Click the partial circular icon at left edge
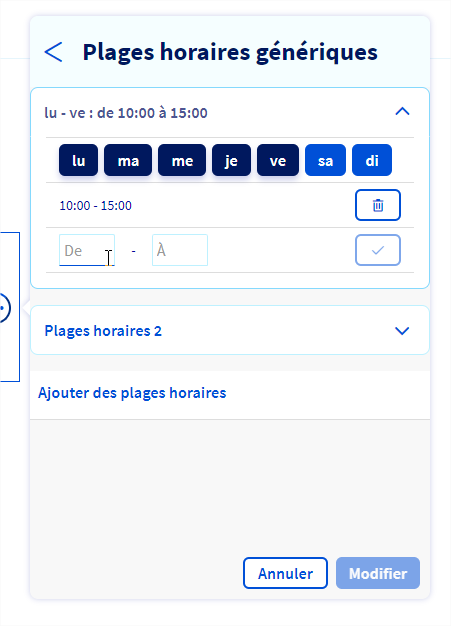 4,308
